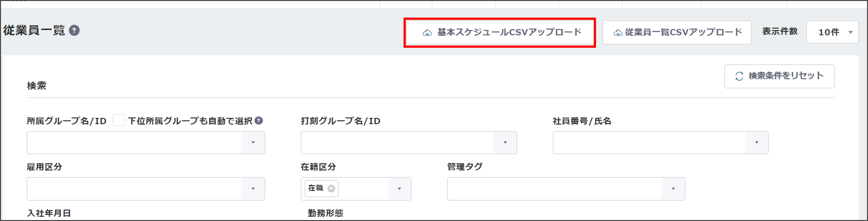Open the 表示件数 10件 dropdown

click(x=832, y=32)
